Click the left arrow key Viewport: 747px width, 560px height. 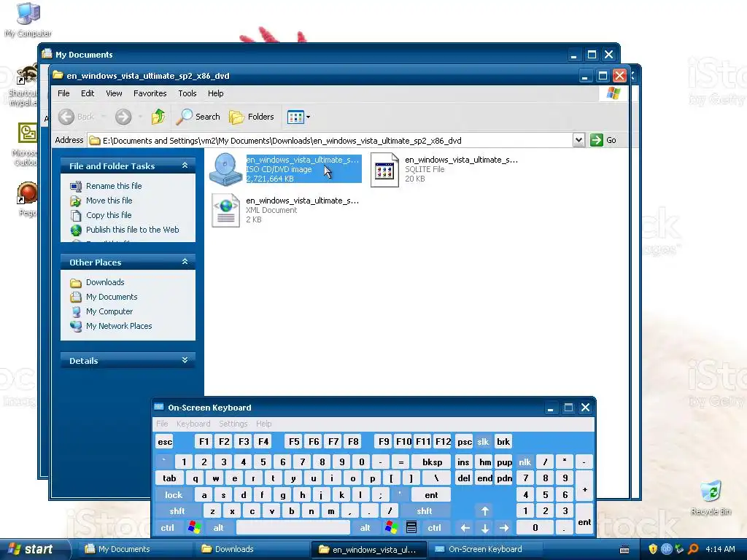point(465,528)
